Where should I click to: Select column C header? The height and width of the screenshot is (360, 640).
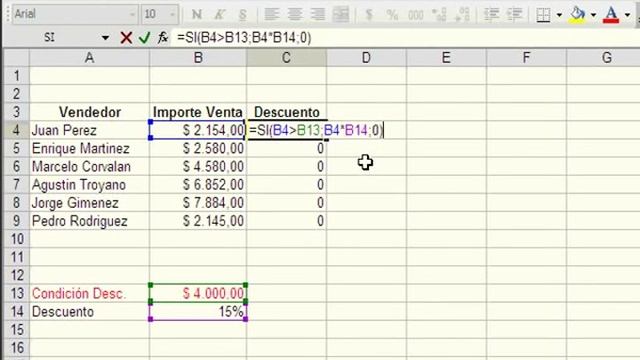(287, 58)
